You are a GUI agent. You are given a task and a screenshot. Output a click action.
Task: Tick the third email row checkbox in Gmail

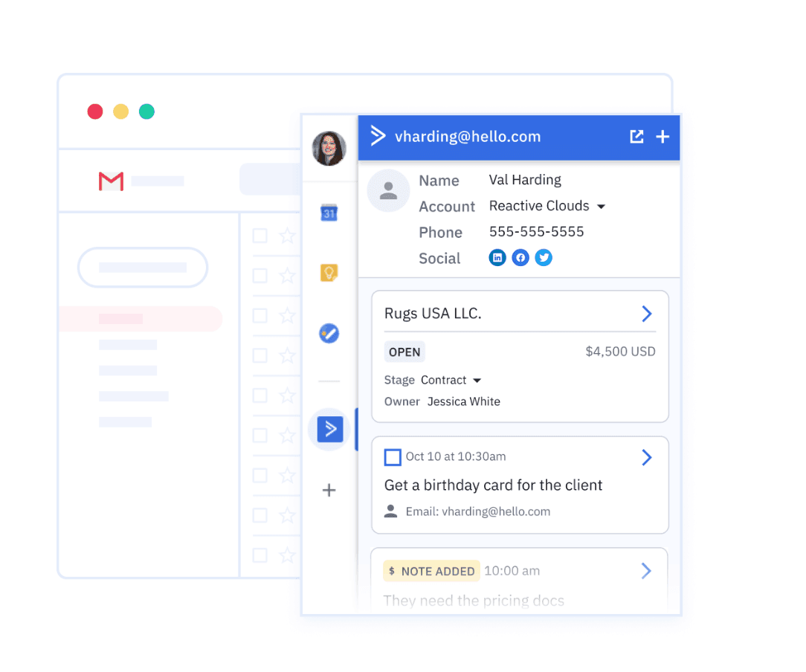(x=260, y=315)
